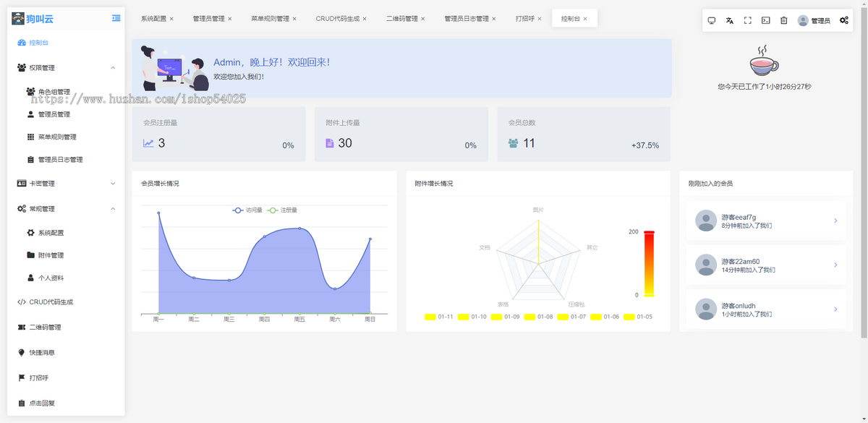Click the 管理员 username in top bar

tap(821, 21)
